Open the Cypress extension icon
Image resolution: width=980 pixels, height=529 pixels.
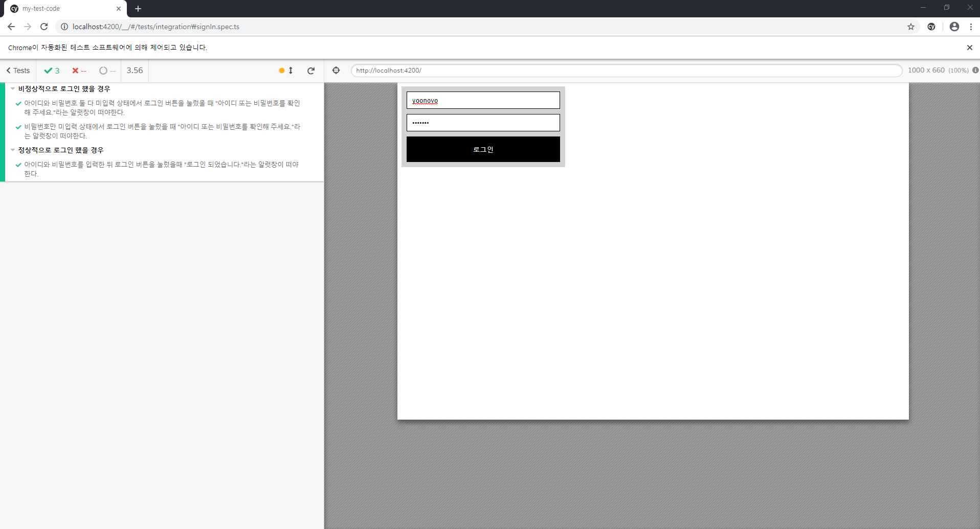931,27
